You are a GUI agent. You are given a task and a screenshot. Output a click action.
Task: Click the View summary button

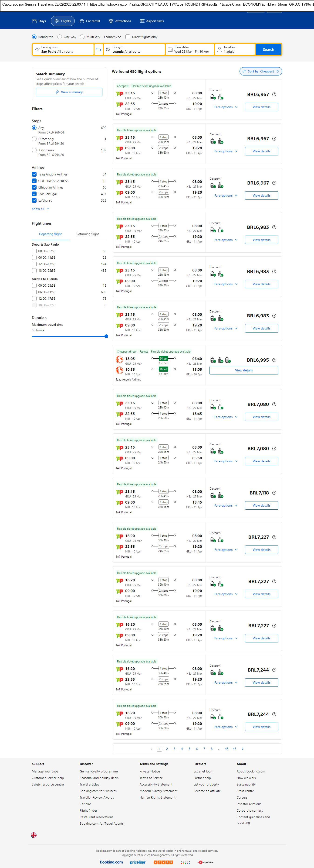(69, 92)
